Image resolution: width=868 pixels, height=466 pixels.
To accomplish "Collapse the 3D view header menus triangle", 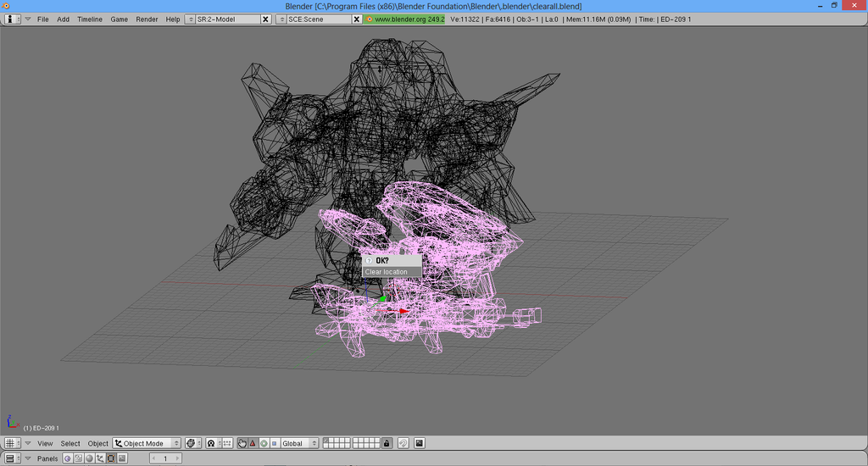I will coord(28,443).
